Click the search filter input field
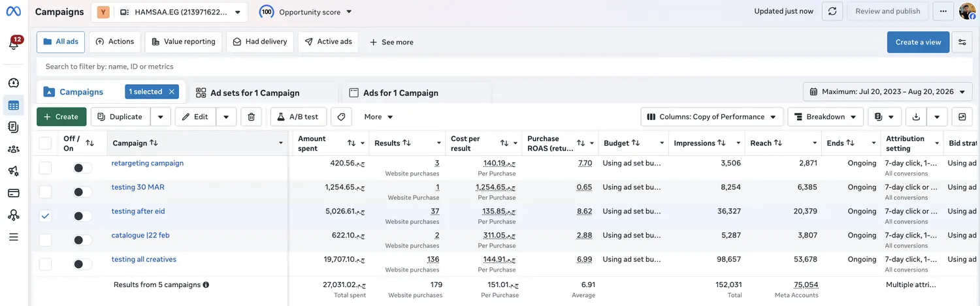 504,67
